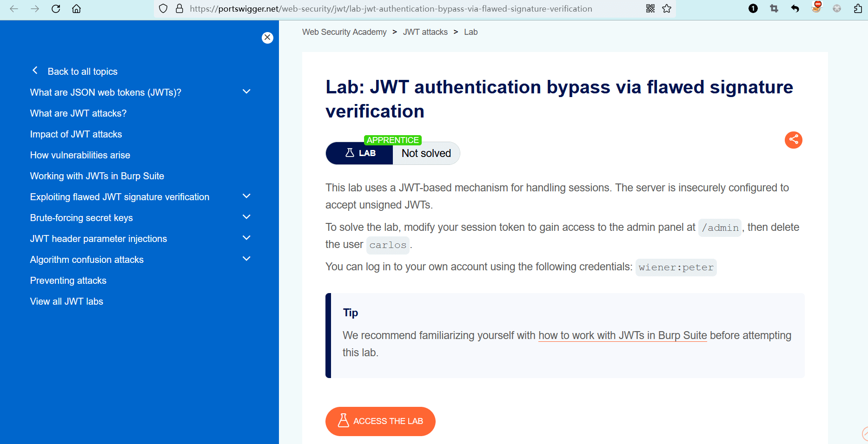Open 'Working with JWTs in Burp Suite' topic
868x444 pixels.
coord(97,176)
